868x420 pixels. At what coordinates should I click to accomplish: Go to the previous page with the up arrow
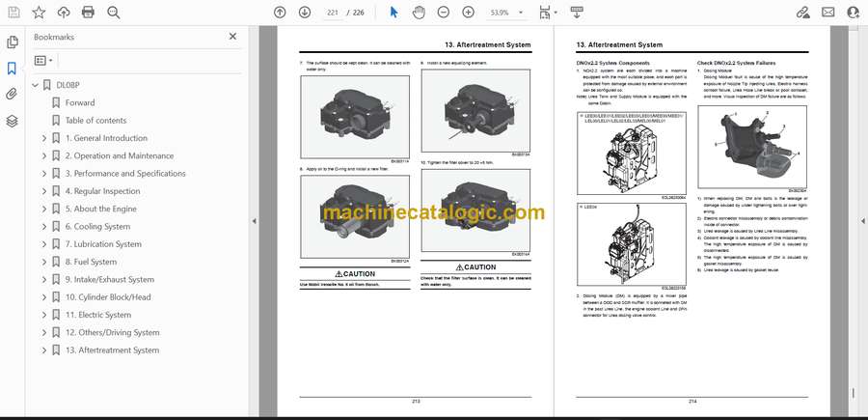click(x=280, y=13)
